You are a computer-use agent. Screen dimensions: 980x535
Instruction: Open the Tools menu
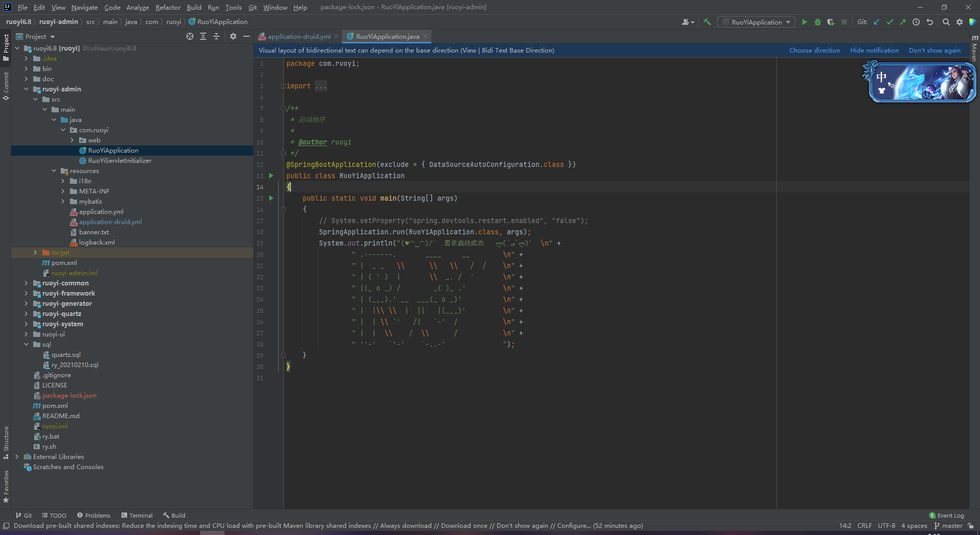point(233,7)
